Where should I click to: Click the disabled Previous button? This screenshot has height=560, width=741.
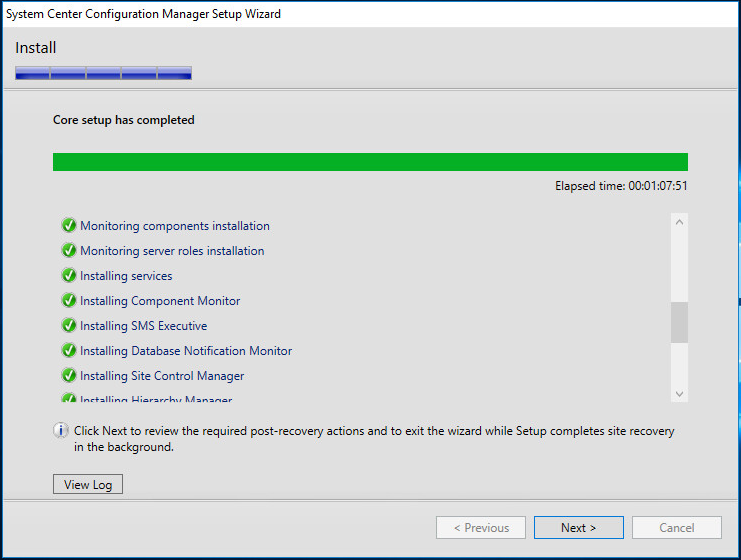(481, 527)
